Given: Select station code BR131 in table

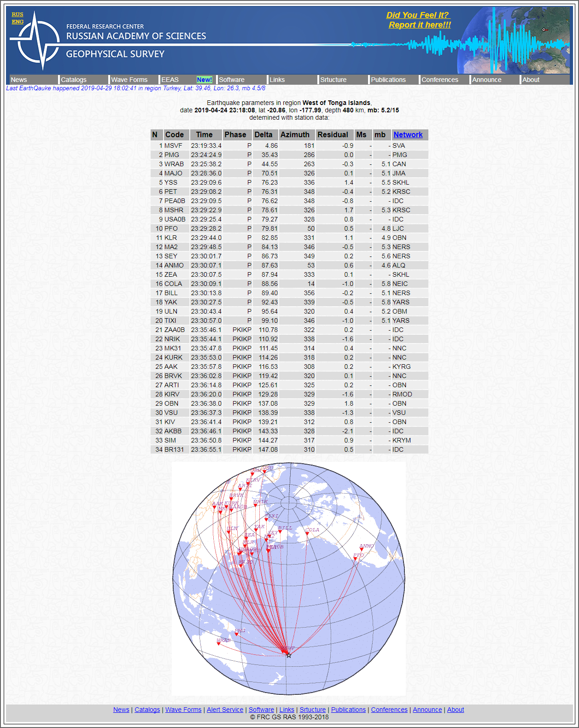Looking at the screenshot, I should (174, 449).
